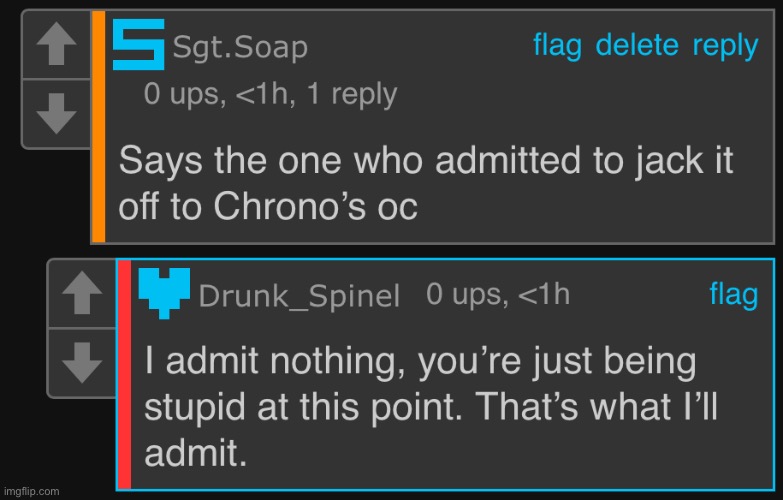Open Sgt.Soap's blue S avatar icon

[138, 44]
